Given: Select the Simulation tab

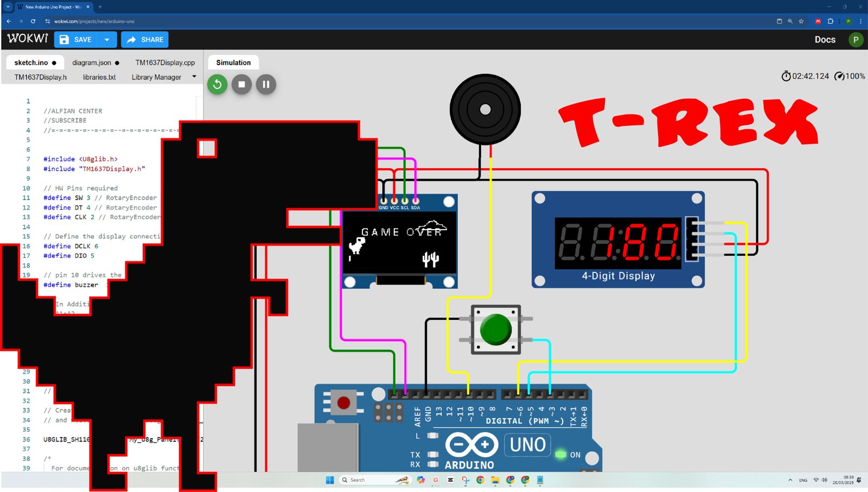Looking at the screenshot, I should [x=233, y=62].
